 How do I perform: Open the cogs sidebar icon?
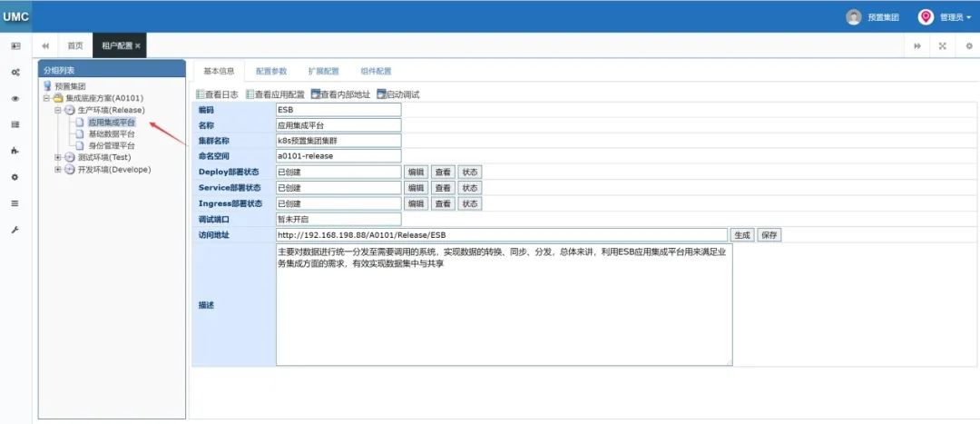click(15, 73)
